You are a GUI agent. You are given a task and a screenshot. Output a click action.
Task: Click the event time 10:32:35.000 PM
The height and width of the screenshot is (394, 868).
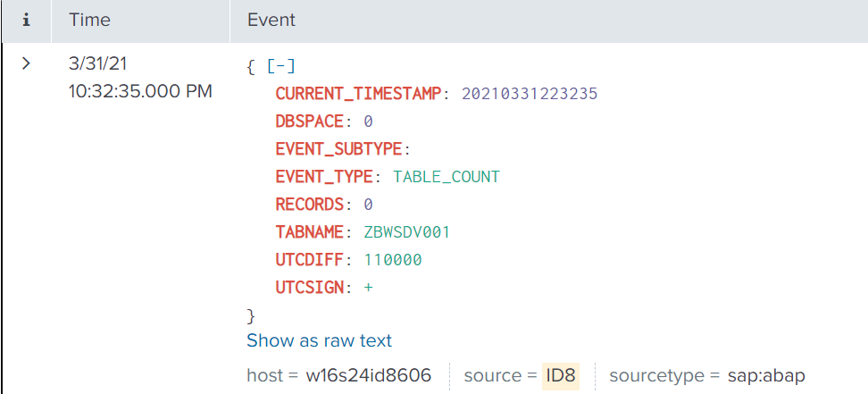[x=140, y=91]
